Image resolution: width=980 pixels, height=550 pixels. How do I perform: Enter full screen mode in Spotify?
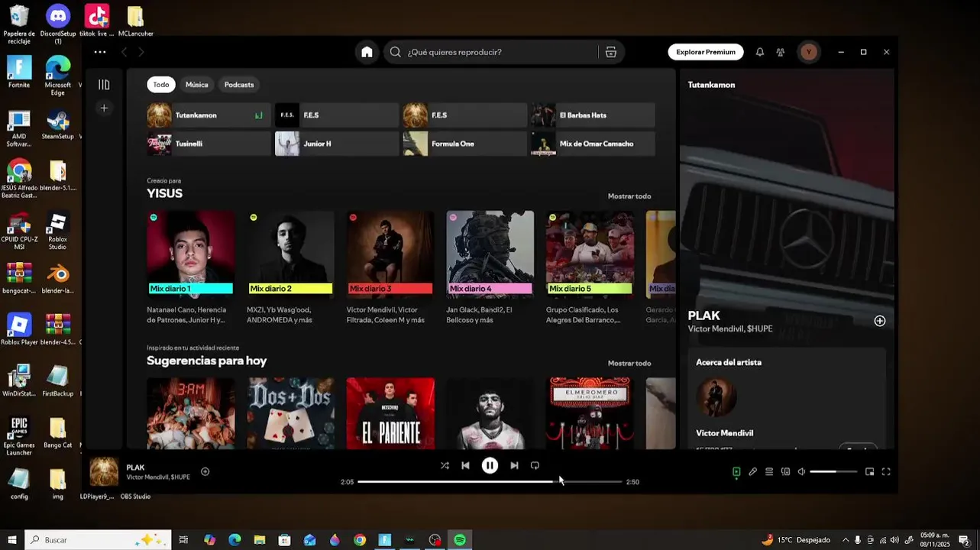(x=886, y=472)
